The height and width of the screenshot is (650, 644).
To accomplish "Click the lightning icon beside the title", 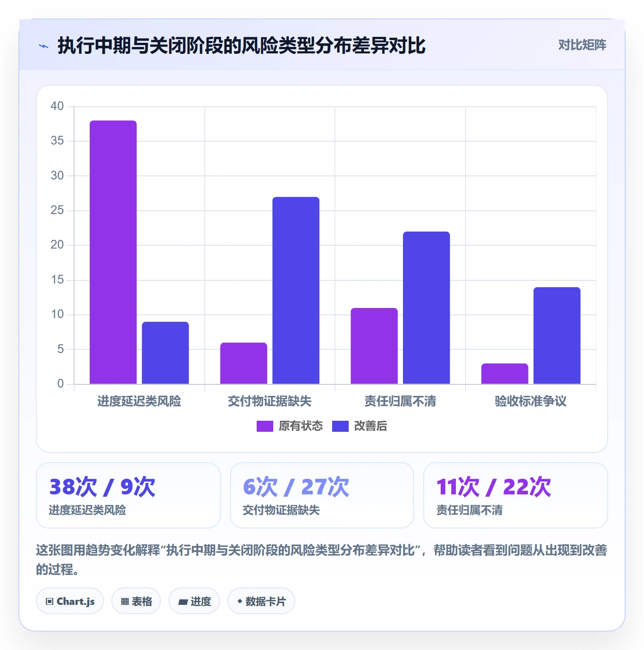I will pos(44,46).
